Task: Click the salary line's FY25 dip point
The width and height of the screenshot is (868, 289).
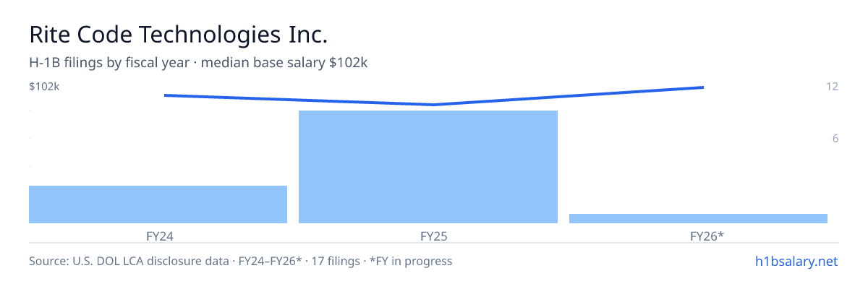Action: pyautogui.click(x=433, y=105)
